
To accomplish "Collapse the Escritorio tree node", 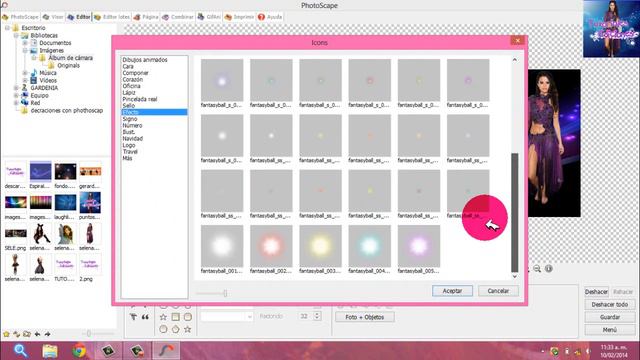I will click(7, 28).
